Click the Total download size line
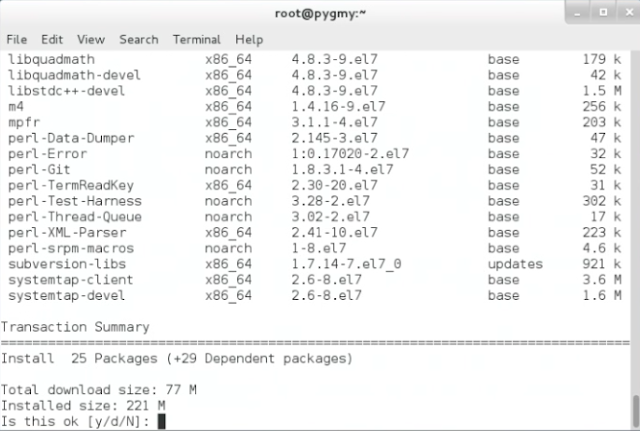 point(99,390)
